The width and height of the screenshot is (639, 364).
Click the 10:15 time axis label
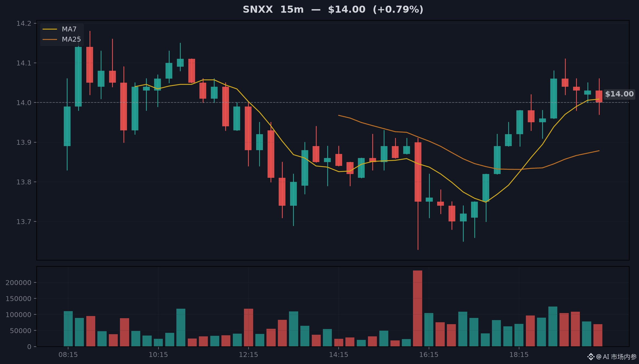click(x=158, y=355)
